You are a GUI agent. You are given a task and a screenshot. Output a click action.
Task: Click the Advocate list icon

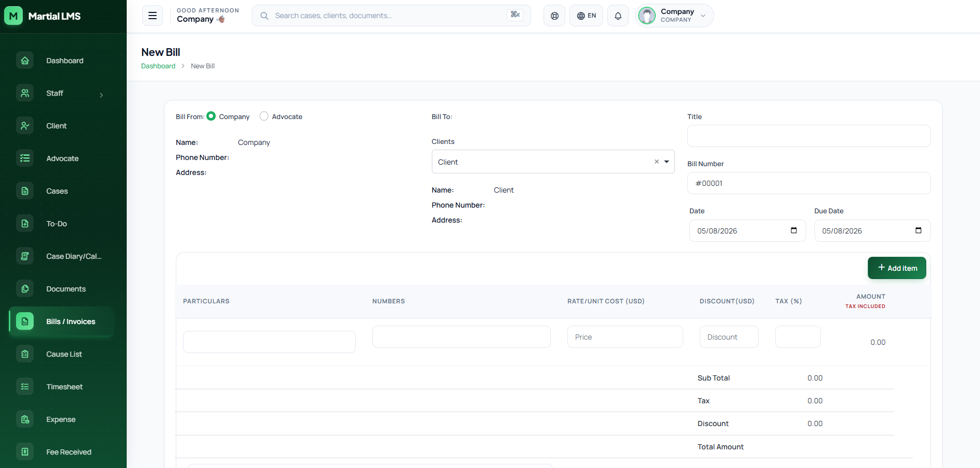click(25, 158)
